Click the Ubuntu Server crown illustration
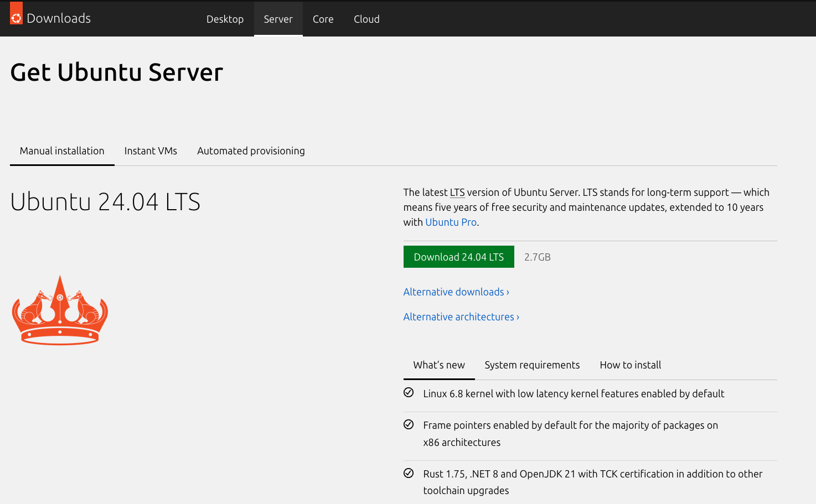 60,310
